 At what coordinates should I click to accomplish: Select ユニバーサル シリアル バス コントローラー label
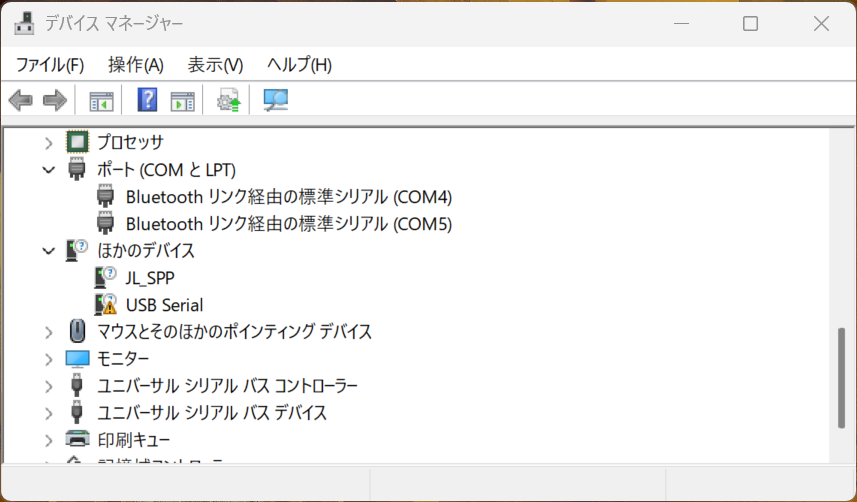click(227, 386)
